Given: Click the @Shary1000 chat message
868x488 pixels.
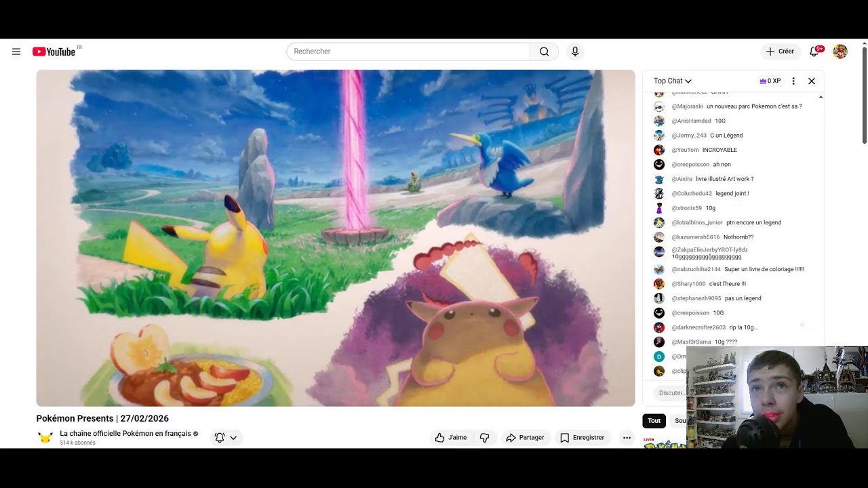Looking at the screenshot, I should [728, 284].
